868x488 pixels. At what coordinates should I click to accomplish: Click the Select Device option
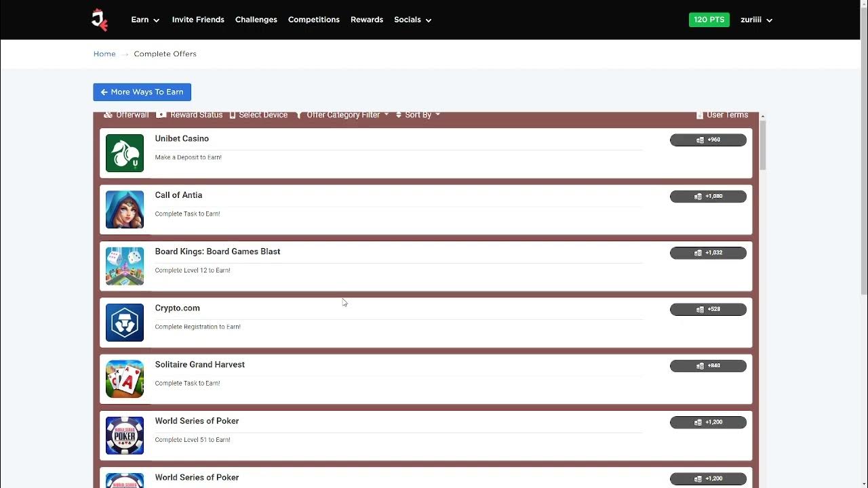tap(259, 115)
